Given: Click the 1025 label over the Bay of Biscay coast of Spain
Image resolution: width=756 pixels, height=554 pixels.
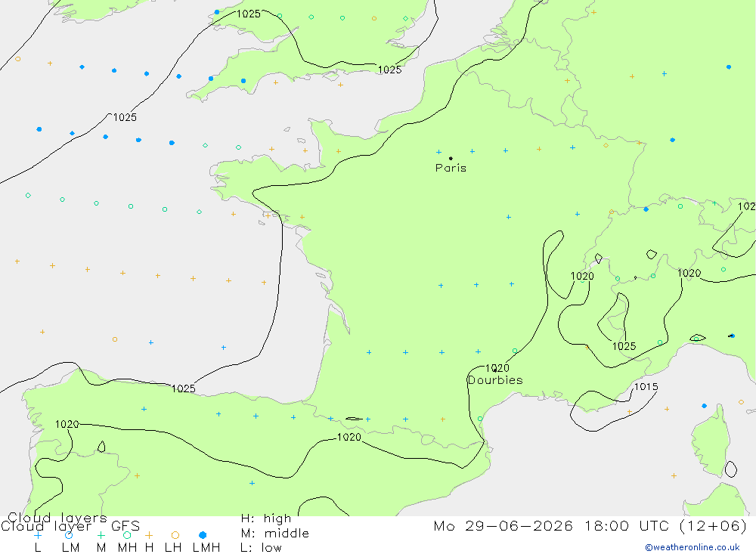Looking at the screenshot, I should (184, 388).
